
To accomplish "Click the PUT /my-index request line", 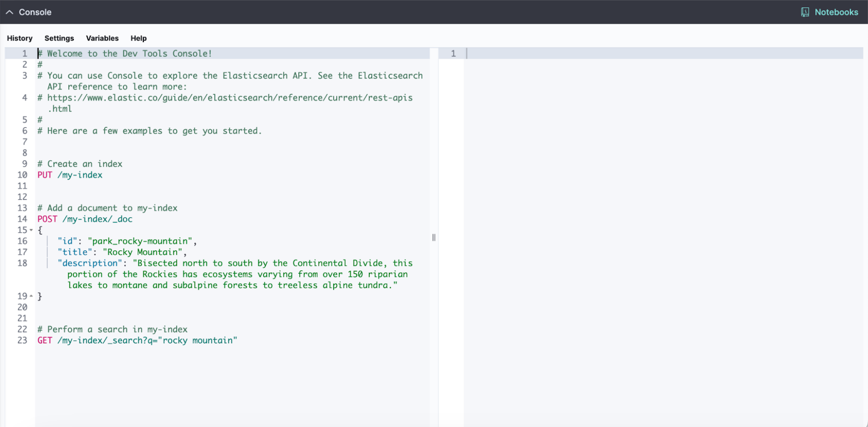I will [x=70, y=175].
